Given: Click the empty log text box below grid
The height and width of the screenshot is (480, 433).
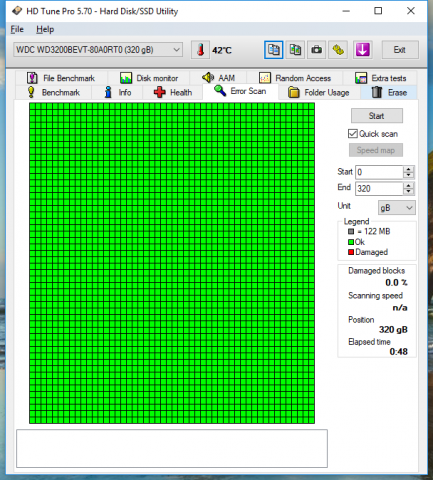Looking at the screenshot, I should click(x=172, y=448).
